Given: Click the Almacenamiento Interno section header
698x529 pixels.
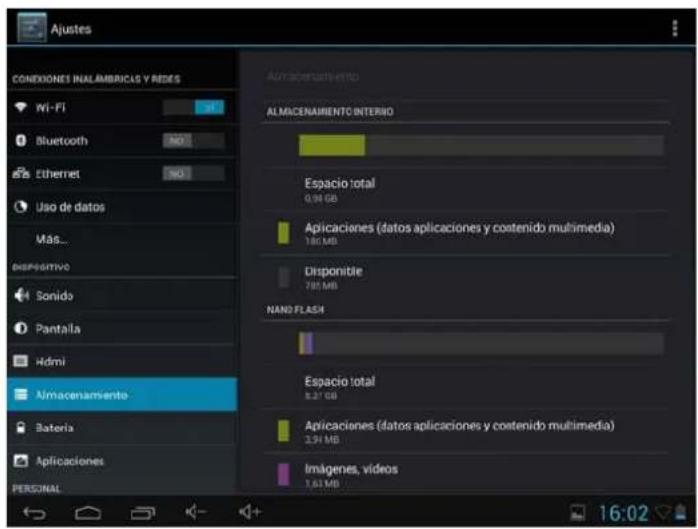Looking at the screenshot, I should coord(330,111).
